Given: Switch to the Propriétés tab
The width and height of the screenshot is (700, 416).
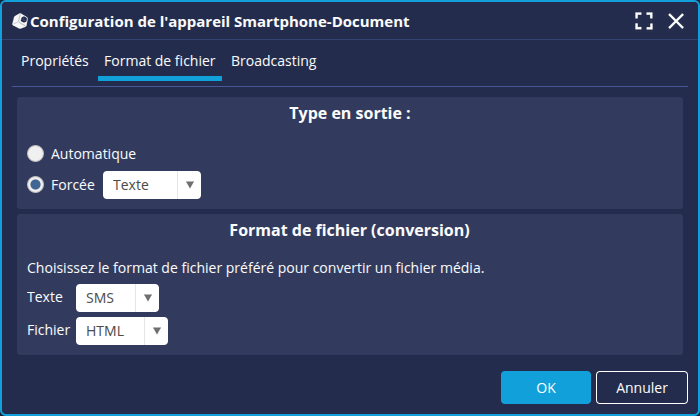Looking at the screenshot, I should (x=55, y=61).
